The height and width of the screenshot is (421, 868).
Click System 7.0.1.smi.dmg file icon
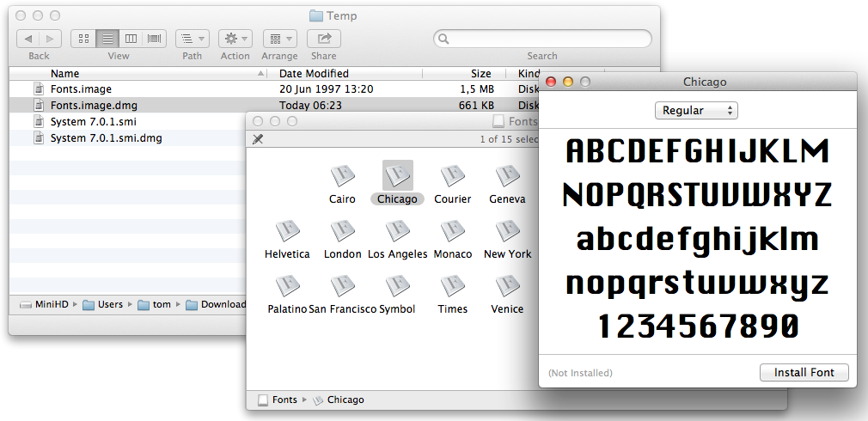(x=38, y=137)
